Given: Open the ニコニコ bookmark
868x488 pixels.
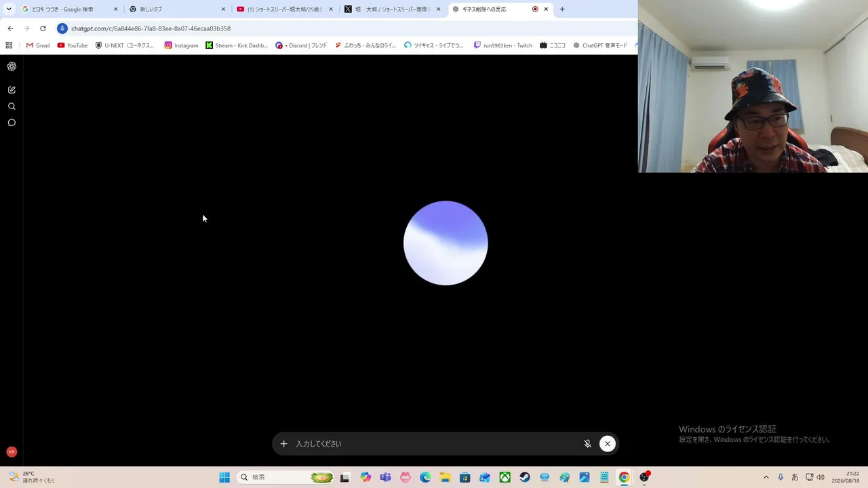Looking at the screenshot, I should pos(553,45).
